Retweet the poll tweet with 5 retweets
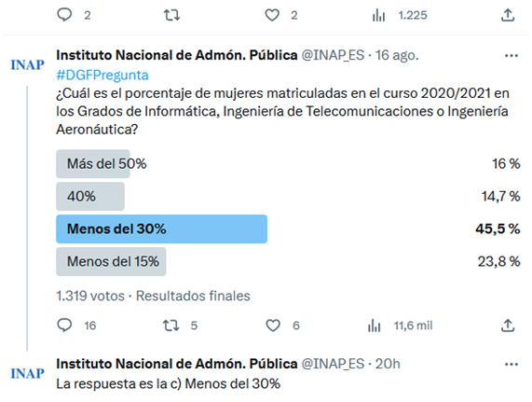532x402 pixels. pos(171,326)
